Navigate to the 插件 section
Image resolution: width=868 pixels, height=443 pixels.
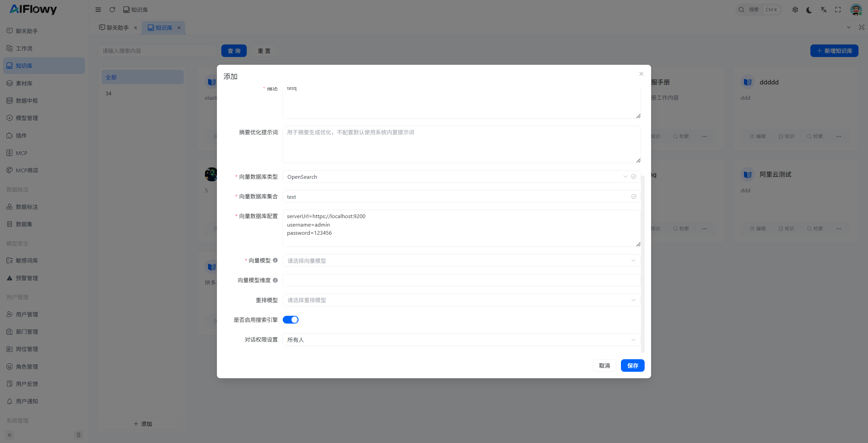pyautogui.click(x=21, y=135)
